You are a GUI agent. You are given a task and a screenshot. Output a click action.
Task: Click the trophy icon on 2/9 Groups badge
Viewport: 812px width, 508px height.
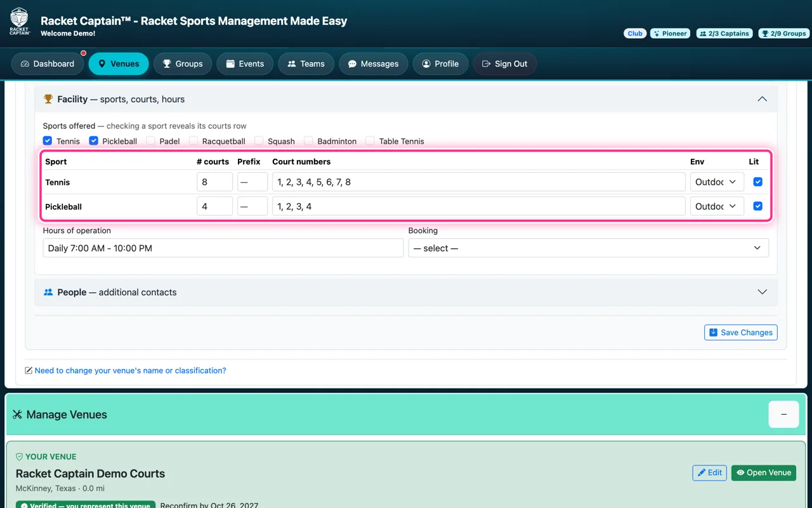tap(765, 34)
